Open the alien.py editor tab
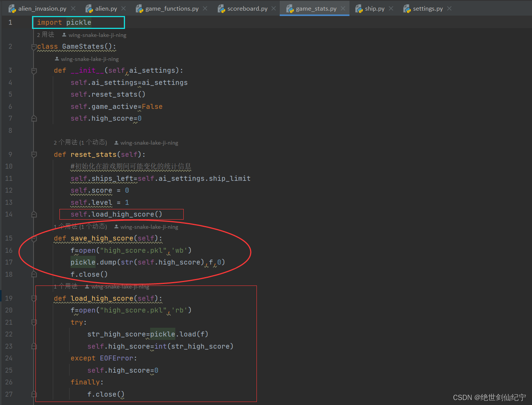The height and width of the screenshot is (405, 532). pyautogui.click(x=106, y=8)
